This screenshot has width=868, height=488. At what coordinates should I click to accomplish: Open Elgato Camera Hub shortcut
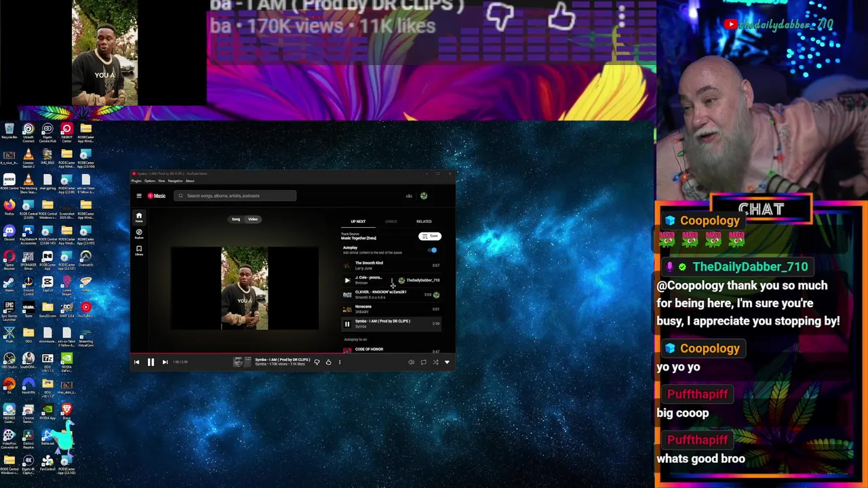(x=47, y=132)
